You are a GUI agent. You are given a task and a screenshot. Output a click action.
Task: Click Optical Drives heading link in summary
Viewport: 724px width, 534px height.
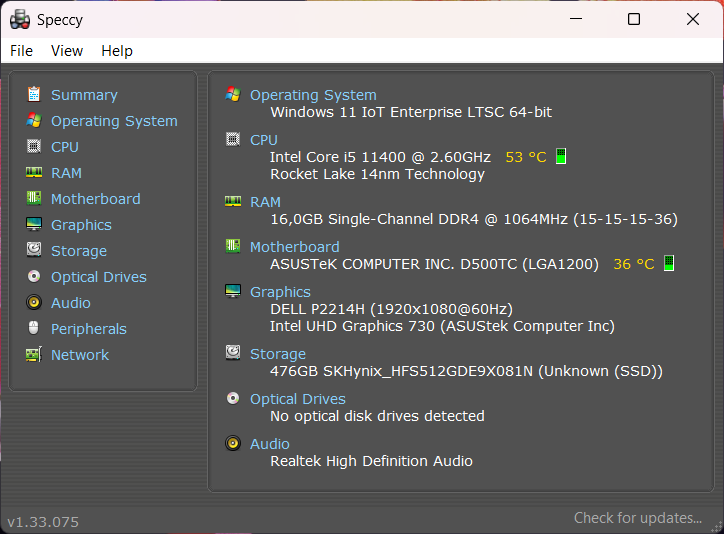coord(298,399)
